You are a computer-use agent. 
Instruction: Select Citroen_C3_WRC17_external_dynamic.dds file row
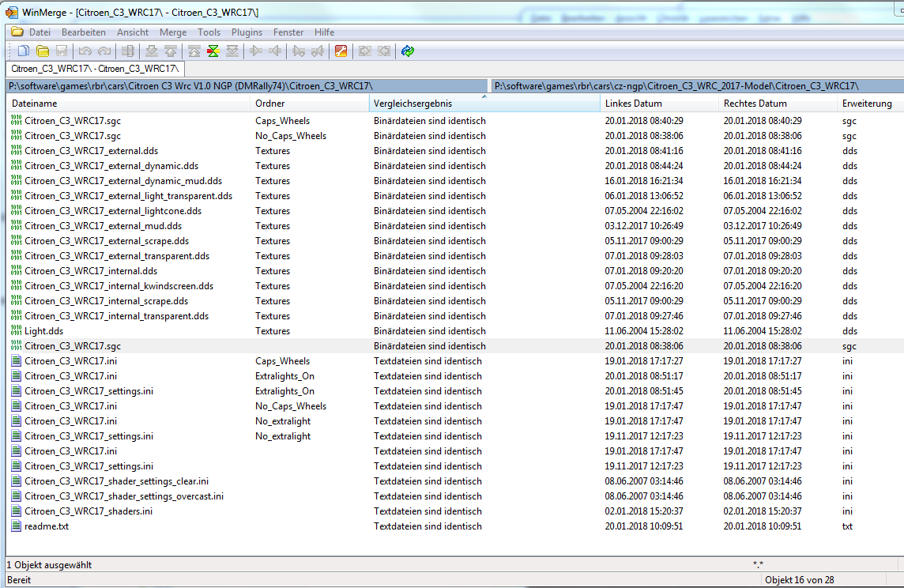click(455, 166)
